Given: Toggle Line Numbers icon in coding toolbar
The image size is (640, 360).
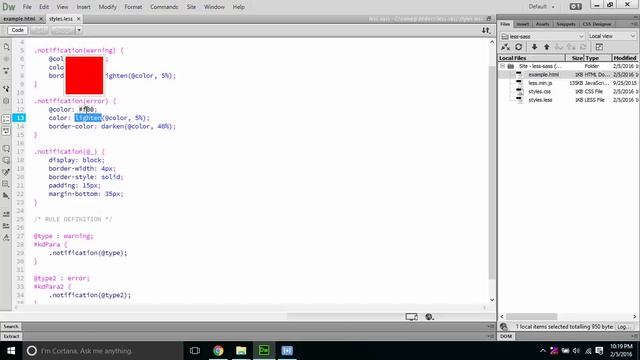Looking at the screenshot, I should point(6,119).
